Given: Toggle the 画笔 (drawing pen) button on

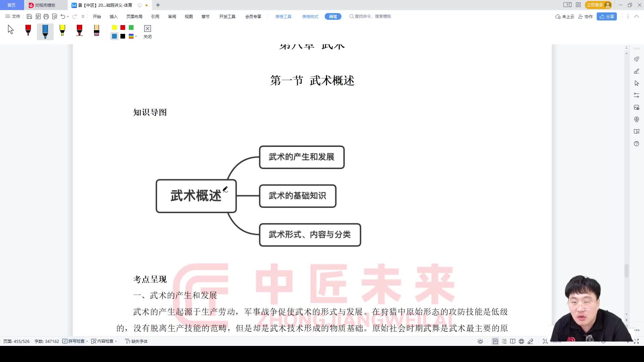Looking at the screenshot, I should (332, 16).
